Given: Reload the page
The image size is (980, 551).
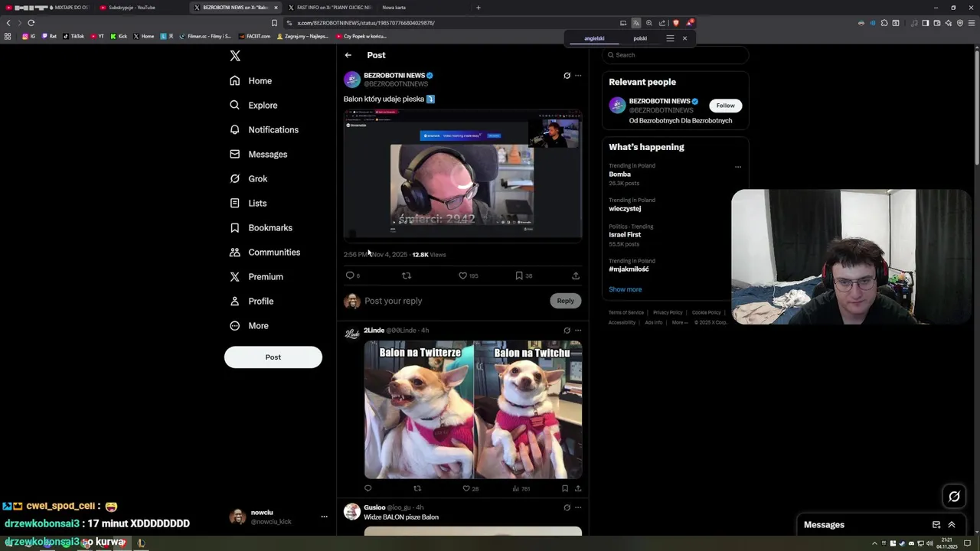Looking at the screenshot, I should click(31, 23).
